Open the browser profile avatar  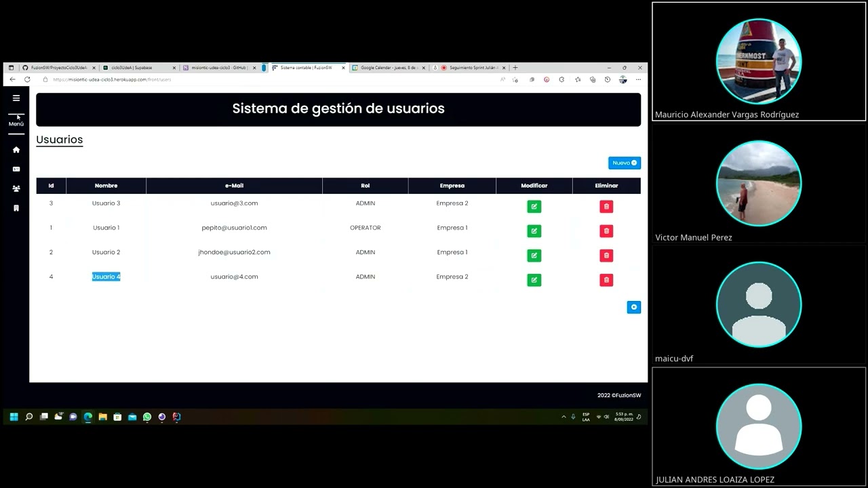pyautogui.click(x=623, y=79)
